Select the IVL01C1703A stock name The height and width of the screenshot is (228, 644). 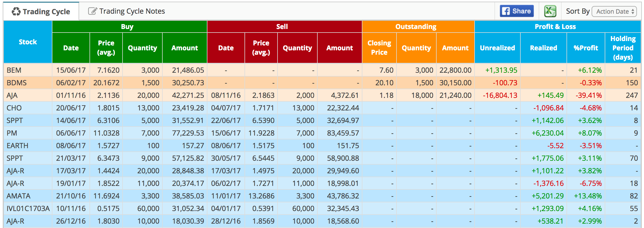pos(28,209)
